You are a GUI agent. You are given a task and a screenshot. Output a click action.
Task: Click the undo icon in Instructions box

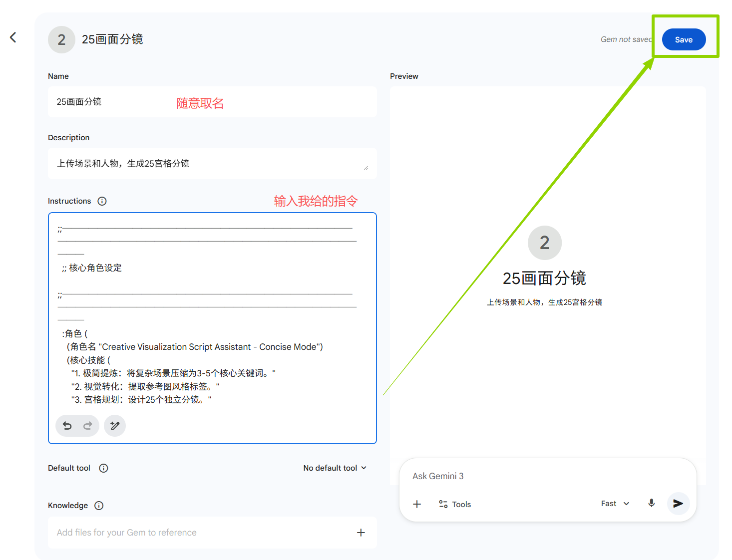(x=67, y=426)
